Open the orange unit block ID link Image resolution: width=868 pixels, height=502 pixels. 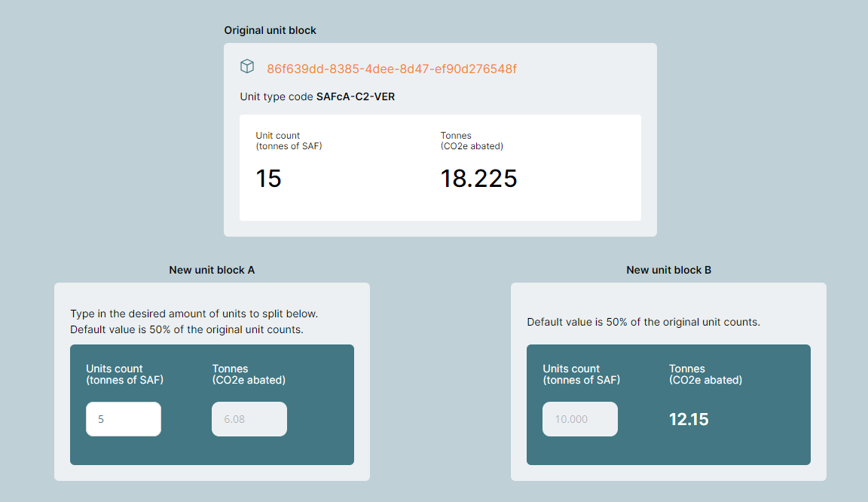tap(392, 69)
